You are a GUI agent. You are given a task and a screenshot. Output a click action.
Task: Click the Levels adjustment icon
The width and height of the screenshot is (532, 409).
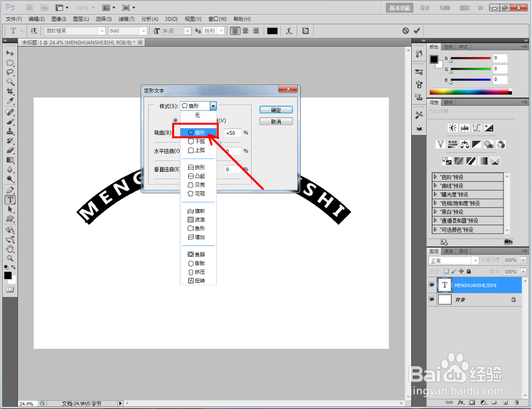465,128
